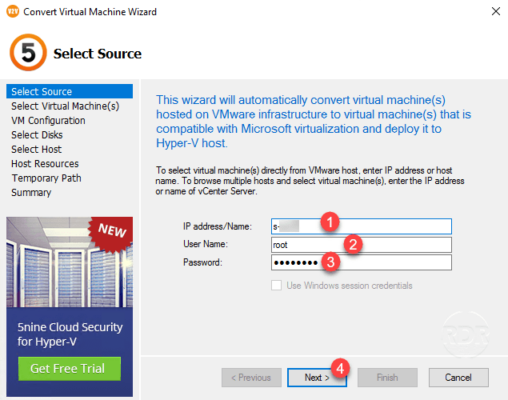Toggle Use Windows session credentials checkbox
Viewport: 508px width, 400px height.
276,285
